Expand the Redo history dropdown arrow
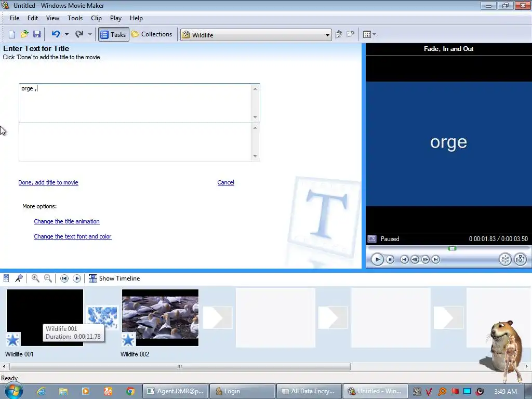 pos(90,34)
